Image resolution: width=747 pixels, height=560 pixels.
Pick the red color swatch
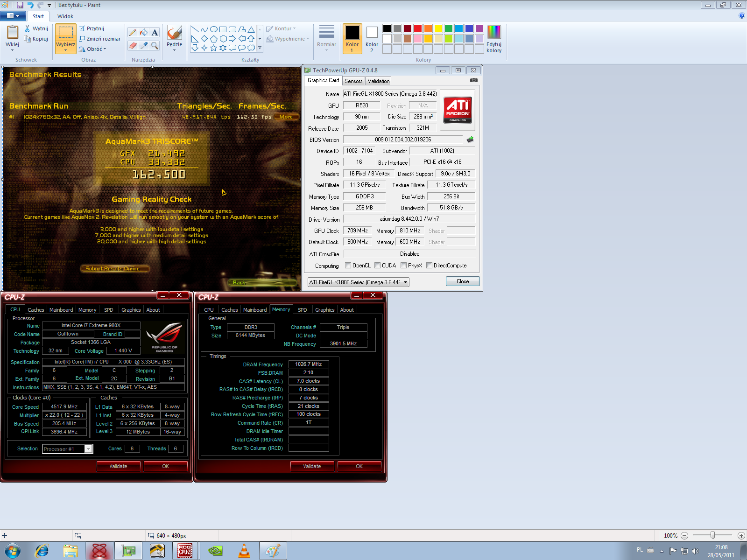tap(418, 28)
